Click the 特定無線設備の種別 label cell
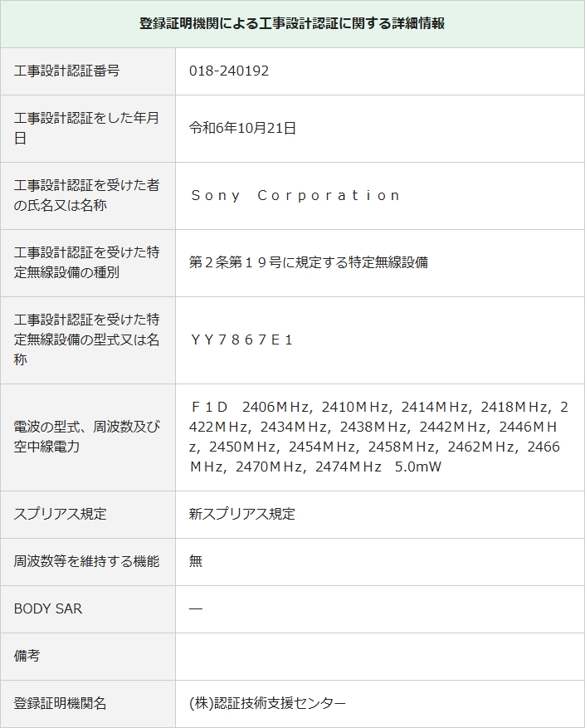The width and height of the screenshot is (585, 728). click(88, 263)
